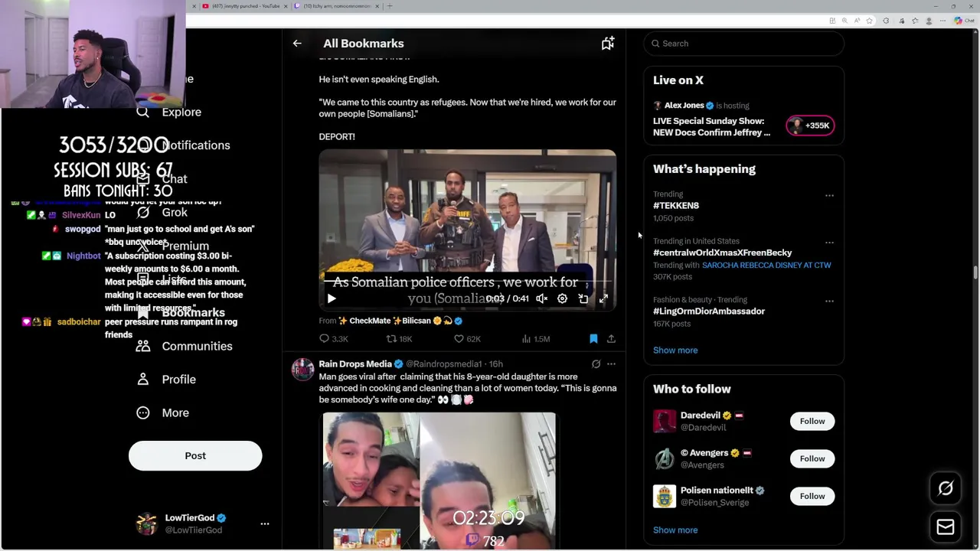Open Profile in sidebar
The width and height of the screenshot is (980, 551).
click(166, 380)
